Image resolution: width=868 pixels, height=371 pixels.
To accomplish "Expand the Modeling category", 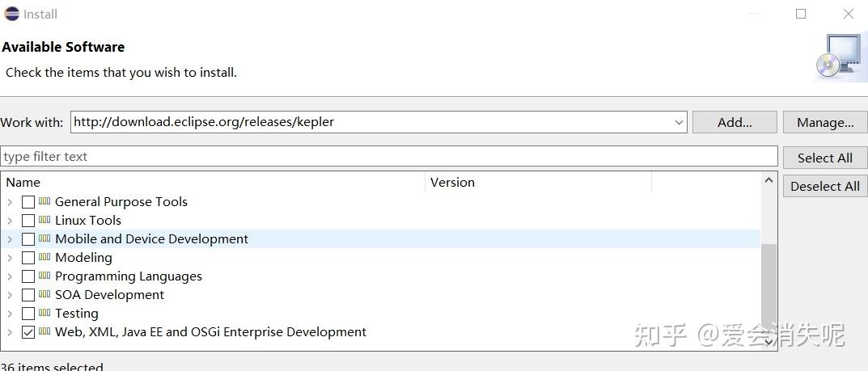I will 10,258.
